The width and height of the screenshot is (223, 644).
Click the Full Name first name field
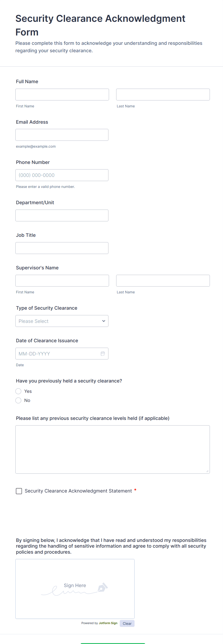point(62,94)
